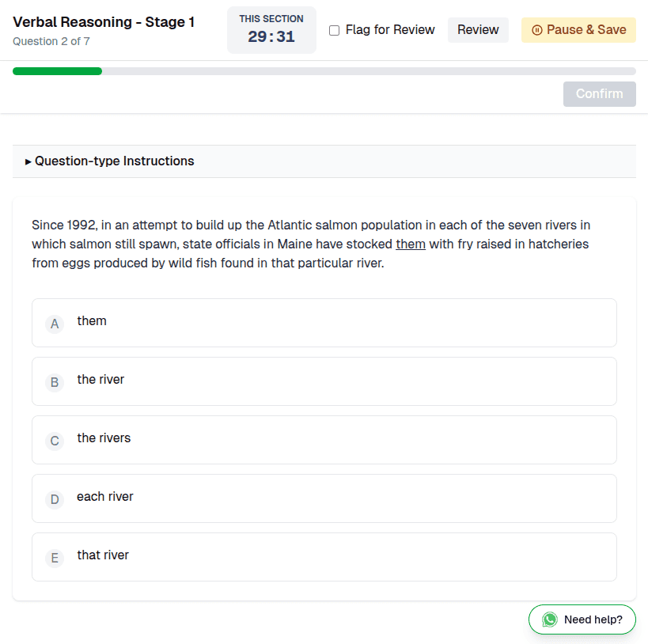Click the Pause & Save button
This screenshot has height=644, width=648.
click(578, 29)
